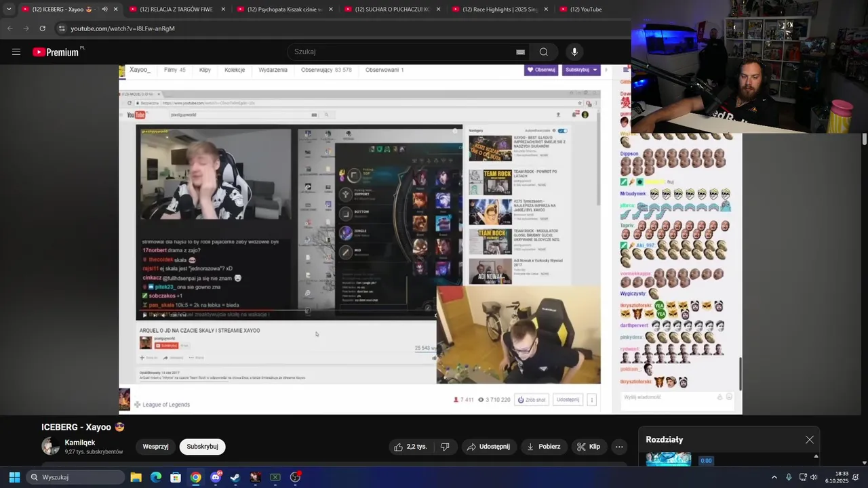Go back with the browser back arrow
This screenshot has height=488, width=868.
(9, 28)
